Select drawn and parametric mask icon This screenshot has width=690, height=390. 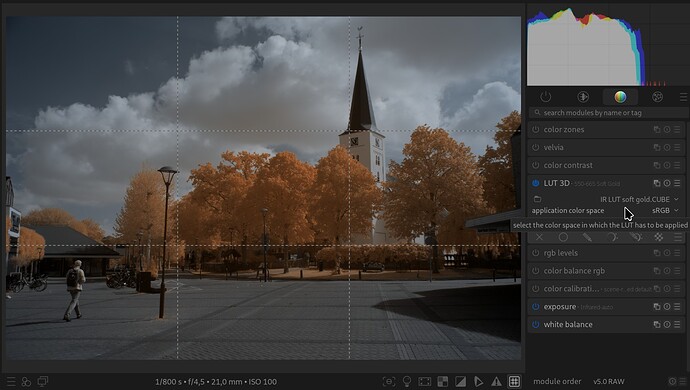point(635,237)
